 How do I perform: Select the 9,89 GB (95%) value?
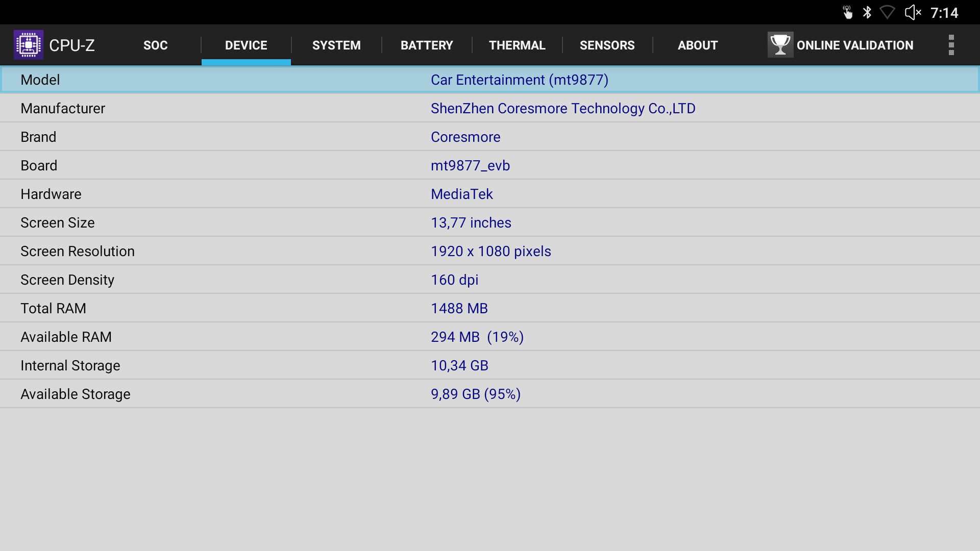coord(476,394)
